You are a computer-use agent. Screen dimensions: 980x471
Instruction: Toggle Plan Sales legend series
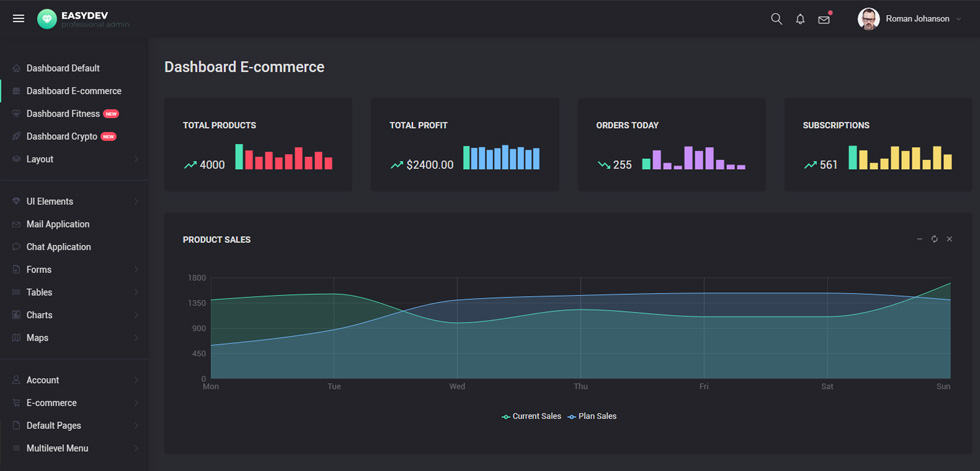click(x=592, y=416)
